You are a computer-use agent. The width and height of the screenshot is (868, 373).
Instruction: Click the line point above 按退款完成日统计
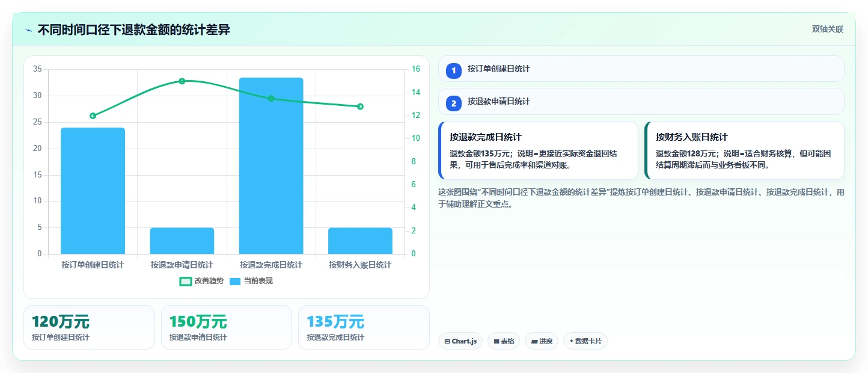coord(271,99)
